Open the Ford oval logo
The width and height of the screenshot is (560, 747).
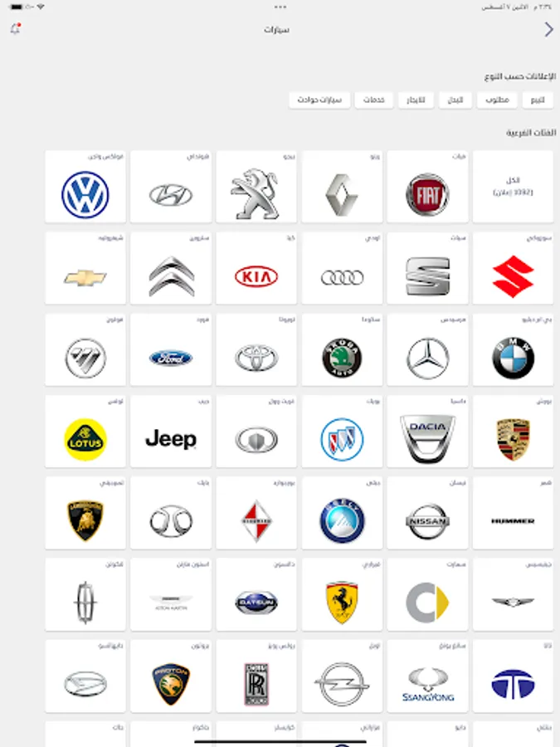pyautogui.click(x=171, y=359)
